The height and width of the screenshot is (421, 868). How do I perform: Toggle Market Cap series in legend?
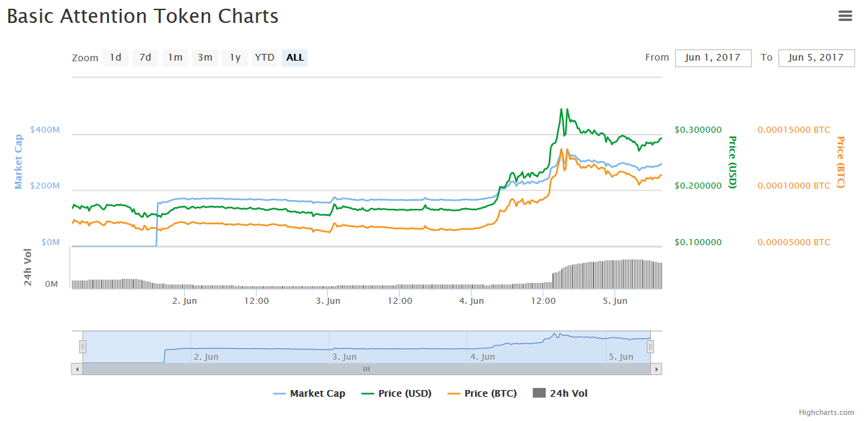[310, 393]
